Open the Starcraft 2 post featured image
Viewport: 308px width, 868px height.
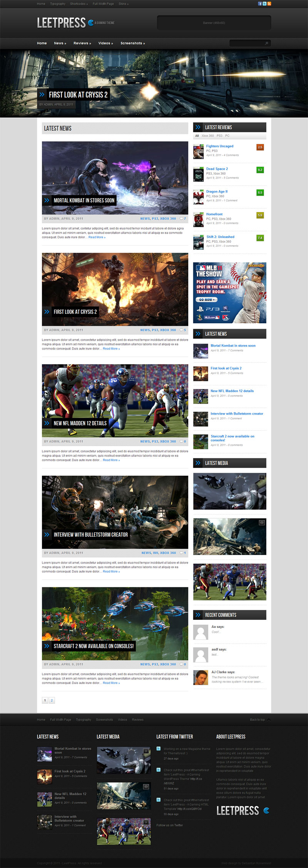coord(115,624)
